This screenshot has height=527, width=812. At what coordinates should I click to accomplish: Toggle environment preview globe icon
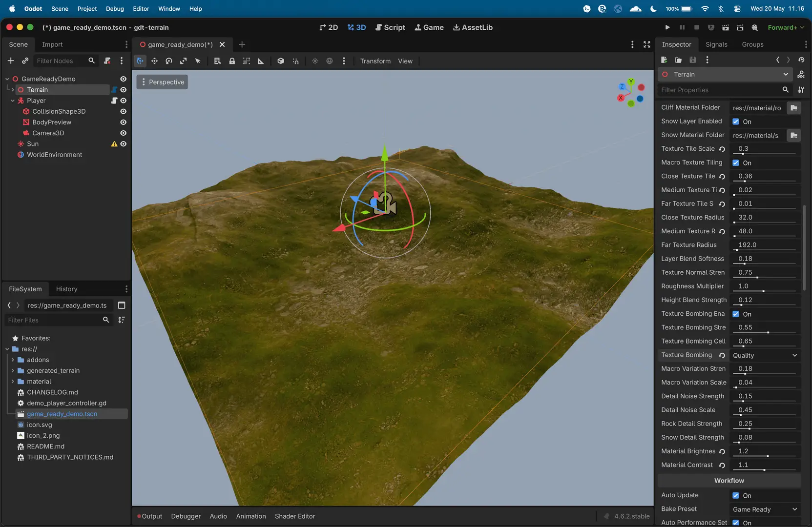[x=330, y=61]
